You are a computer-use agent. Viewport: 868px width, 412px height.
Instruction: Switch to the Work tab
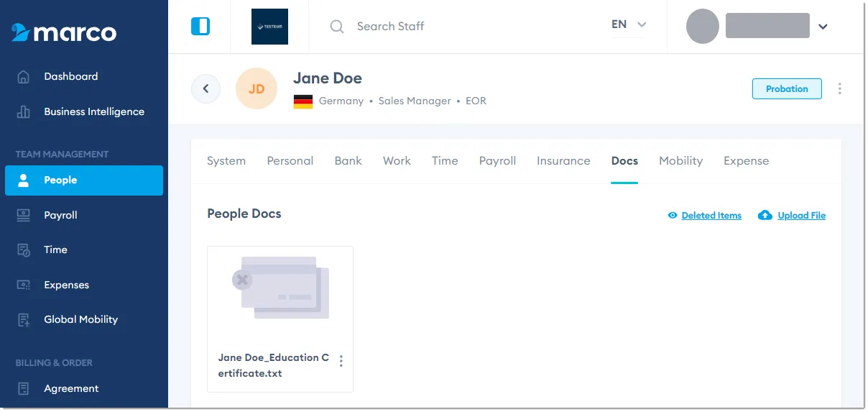pyautogui.click(x=397, y=161)
